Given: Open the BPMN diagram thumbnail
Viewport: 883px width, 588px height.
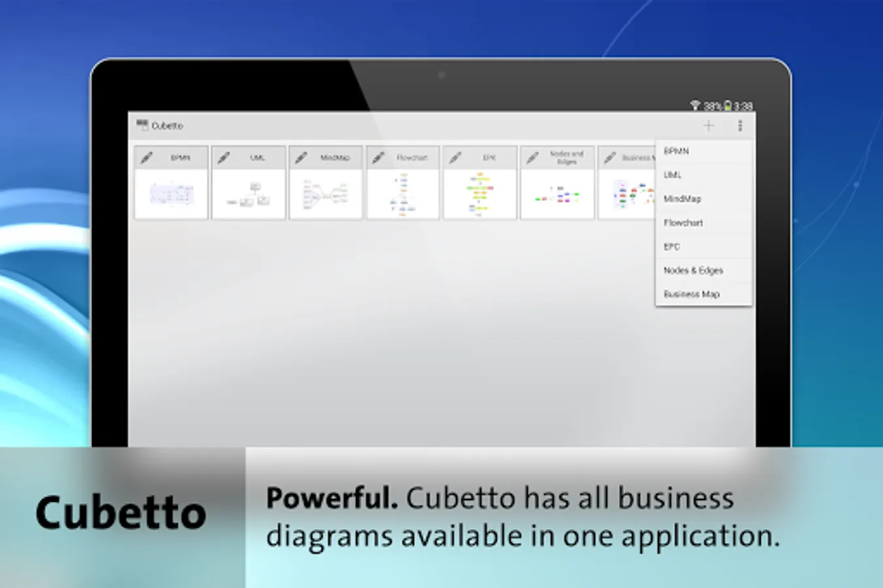Looking at the screenshot, I should [171, 194].
